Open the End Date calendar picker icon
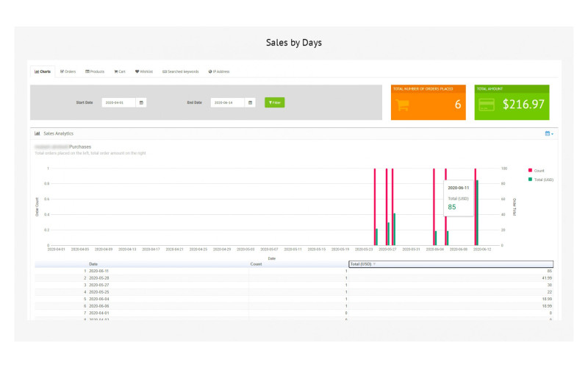 click(250, 102)
